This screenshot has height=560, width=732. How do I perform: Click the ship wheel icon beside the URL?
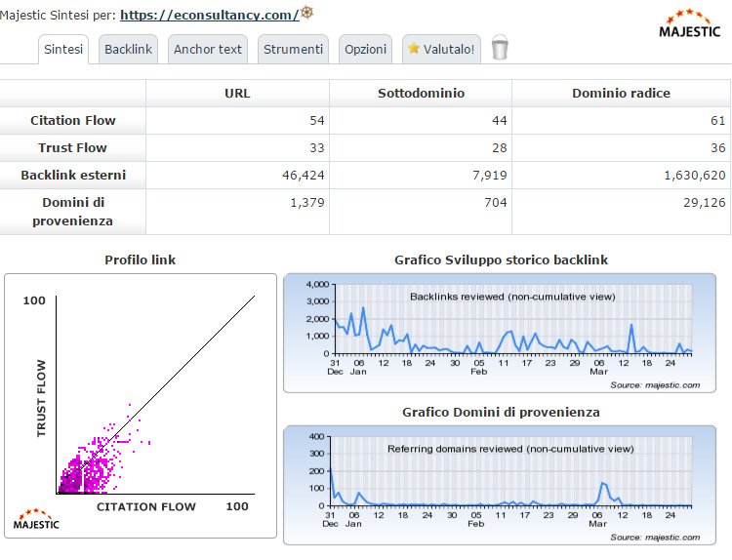tap(306, 12)
